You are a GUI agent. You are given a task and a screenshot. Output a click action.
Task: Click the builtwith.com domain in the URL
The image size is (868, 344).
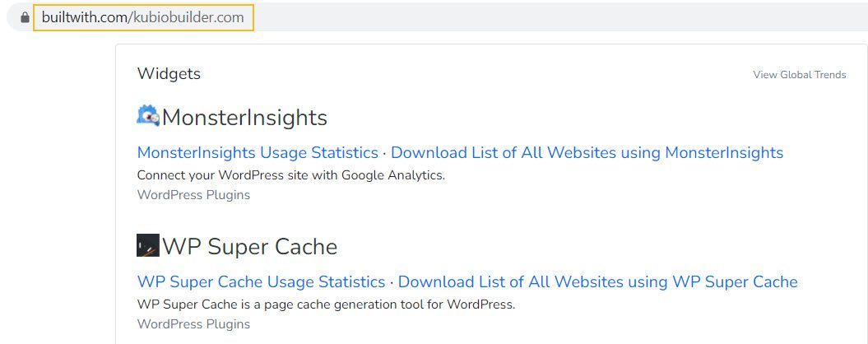[82, 17]
